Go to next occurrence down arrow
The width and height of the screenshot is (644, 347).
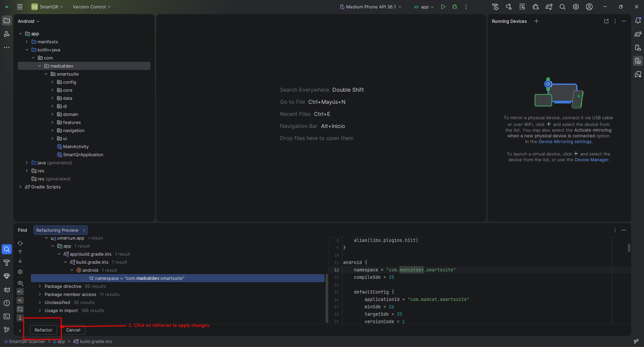coord(20,261)
